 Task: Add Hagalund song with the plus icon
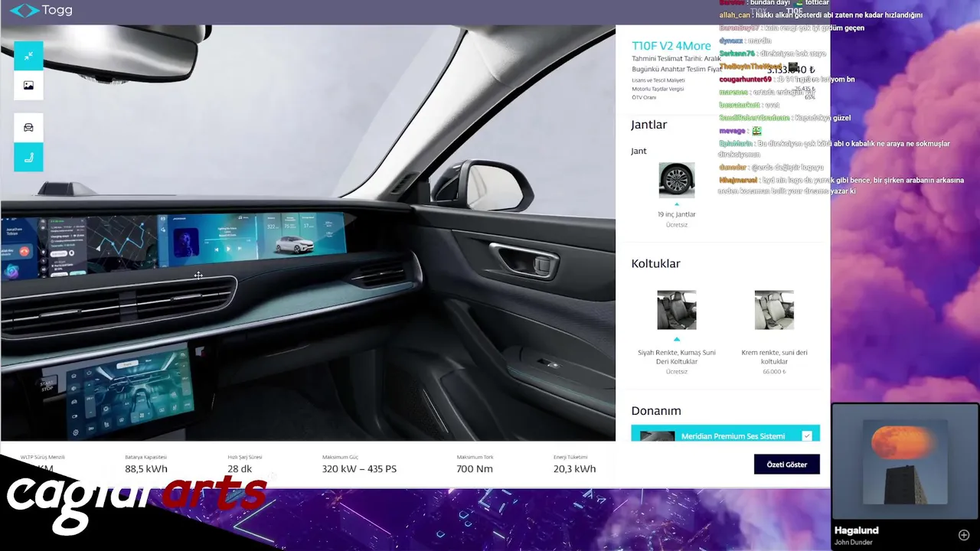point(964,535)
